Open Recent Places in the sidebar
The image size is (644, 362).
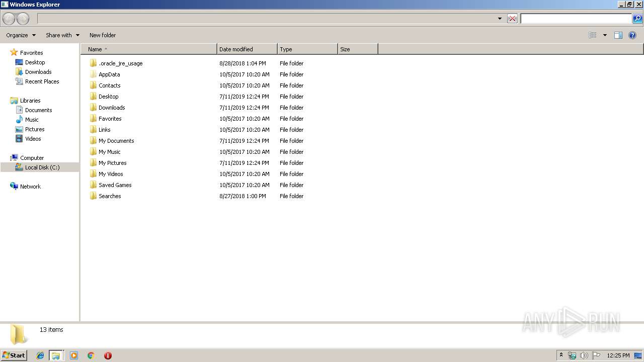point(37,81)
